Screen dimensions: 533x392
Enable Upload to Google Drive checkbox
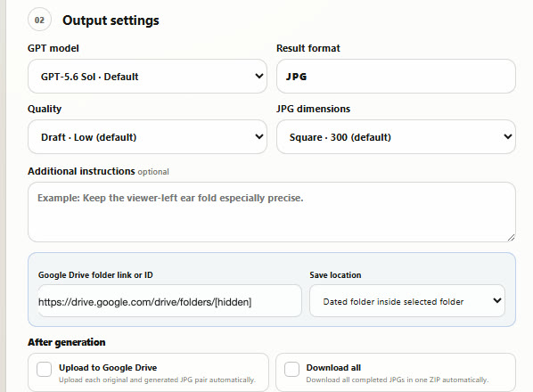pos(45,369)
